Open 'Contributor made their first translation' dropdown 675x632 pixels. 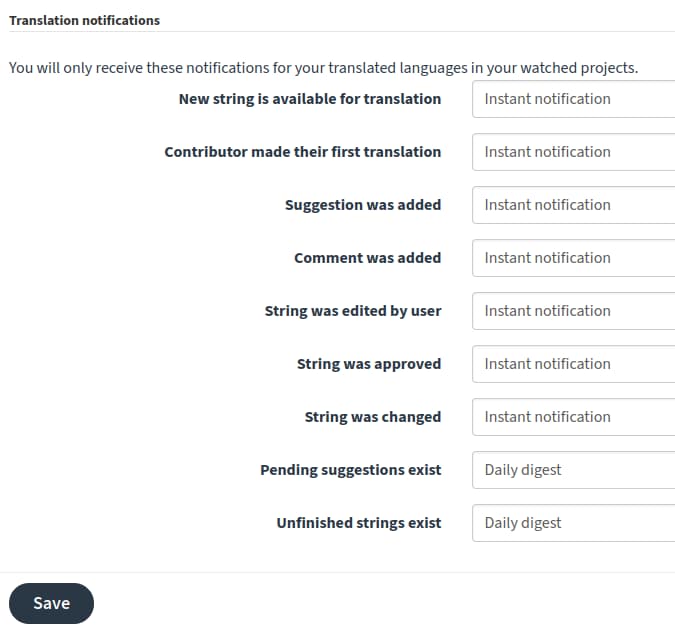click(573, 152)
